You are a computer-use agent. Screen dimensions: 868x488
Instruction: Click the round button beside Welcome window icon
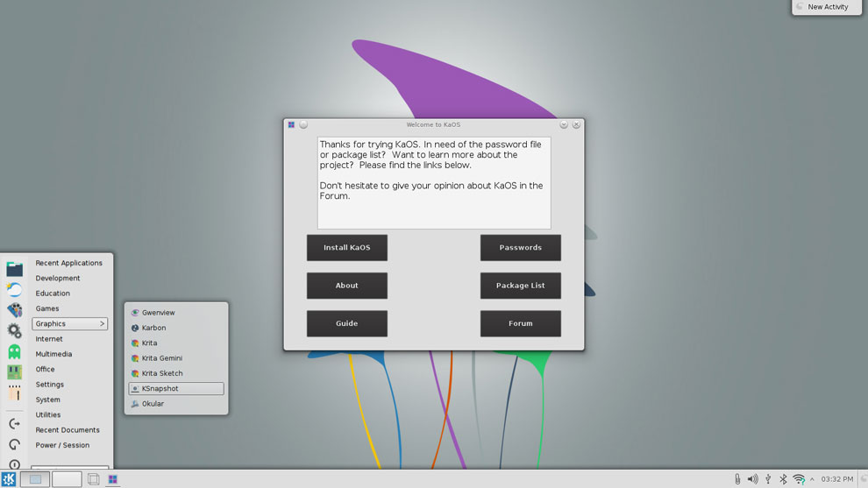tap(303, 125)
